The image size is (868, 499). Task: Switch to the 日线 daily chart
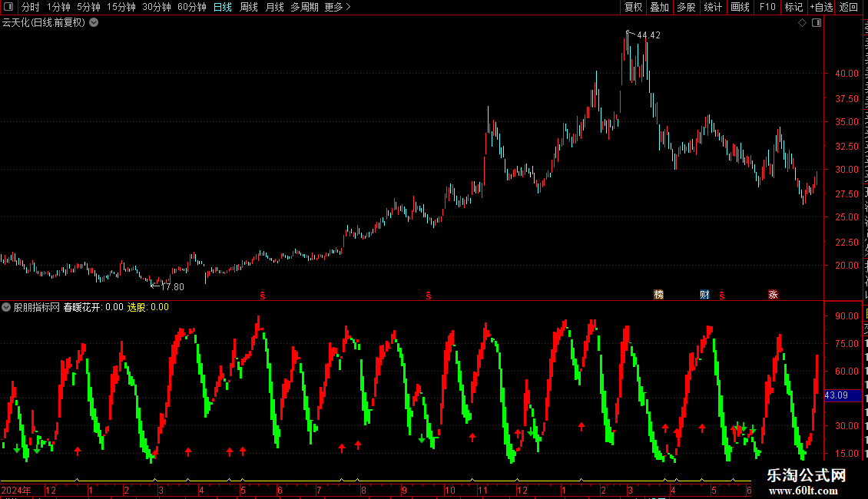pyautogui.click(x=223, y=7)
